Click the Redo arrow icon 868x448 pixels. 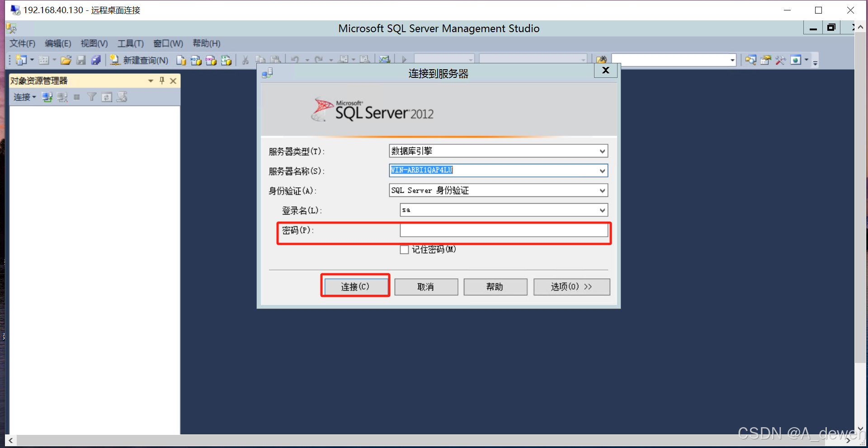319,60
